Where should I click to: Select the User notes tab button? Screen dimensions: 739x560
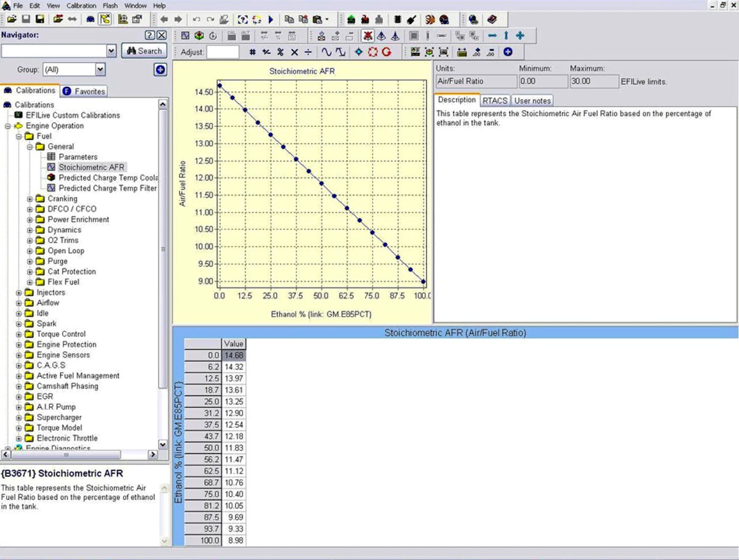click(532, 100)
